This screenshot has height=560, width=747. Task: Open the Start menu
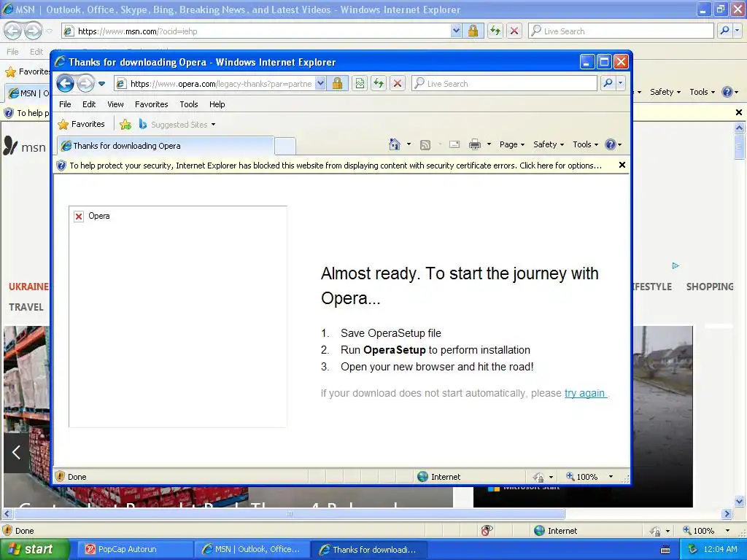(35, 549)
